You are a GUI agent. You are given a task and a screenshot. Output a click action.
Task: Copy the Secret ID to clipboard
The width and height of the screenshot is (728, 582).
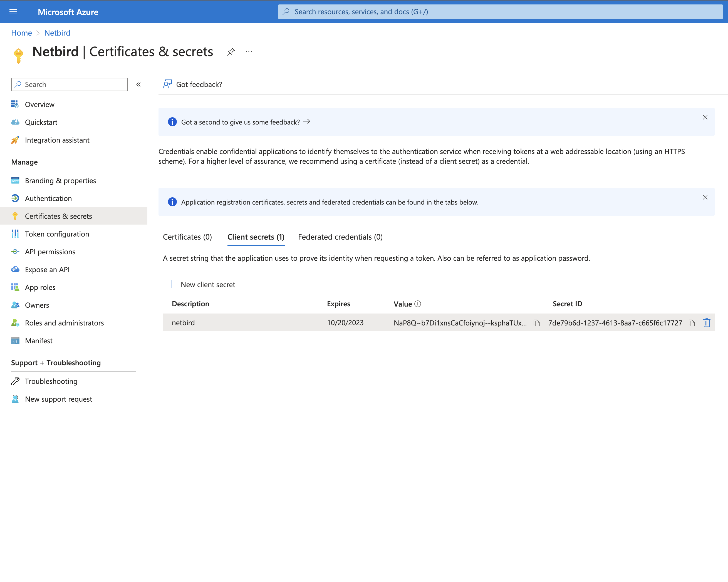(x=692, y=323)
